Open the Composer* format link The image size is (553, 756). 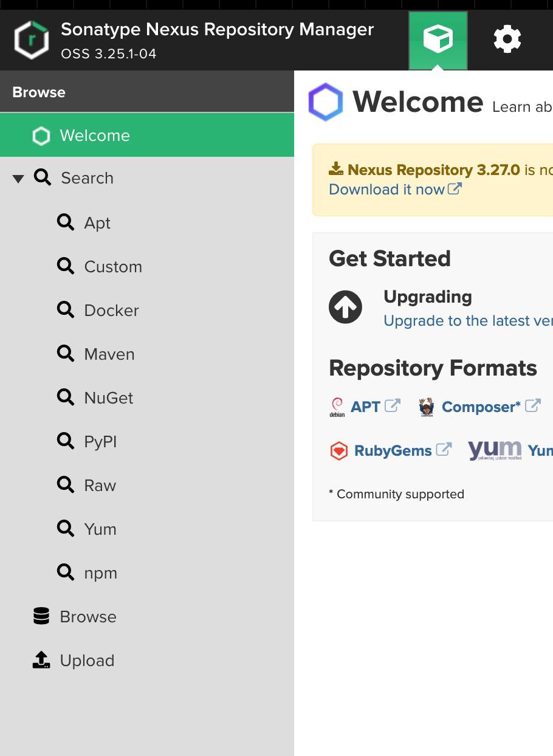click(481, 407)
